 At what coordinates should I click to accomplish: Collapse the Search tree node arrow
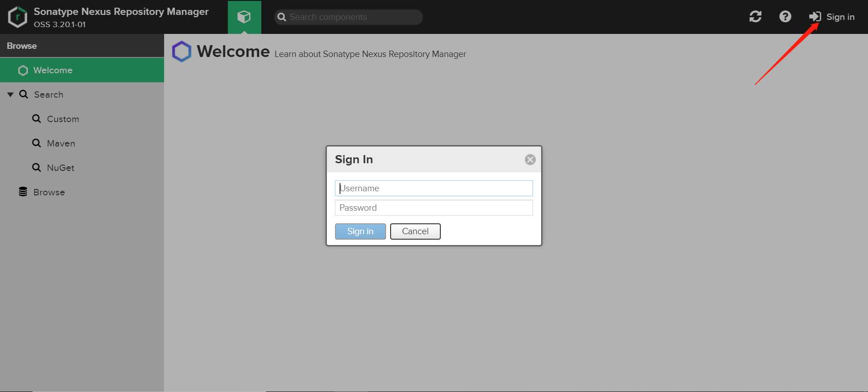pyautogui.click(x=10, y=94)
